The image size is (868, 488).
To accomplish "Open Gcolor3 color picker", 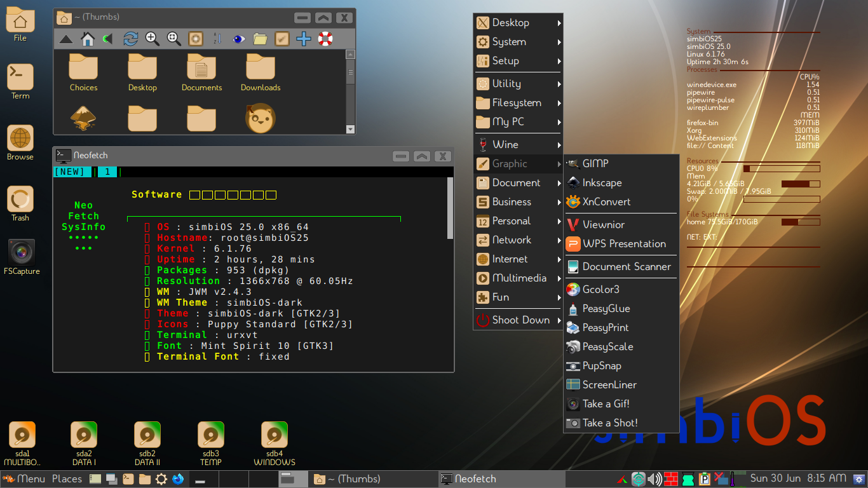I will tap(621, 290).
